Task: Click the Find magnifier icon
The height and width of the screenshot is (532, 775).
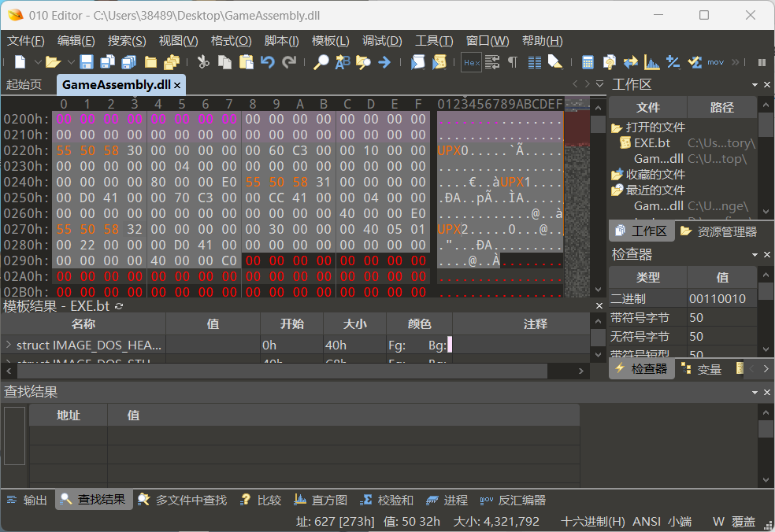Action: pyautogui.click(x=321, y=61)
